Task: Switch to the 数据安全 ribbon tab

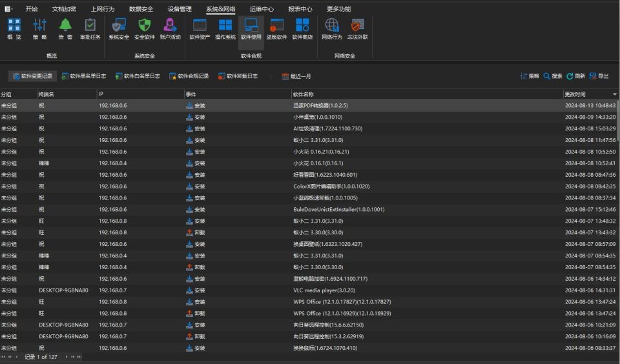Action: tap(141, 8)
